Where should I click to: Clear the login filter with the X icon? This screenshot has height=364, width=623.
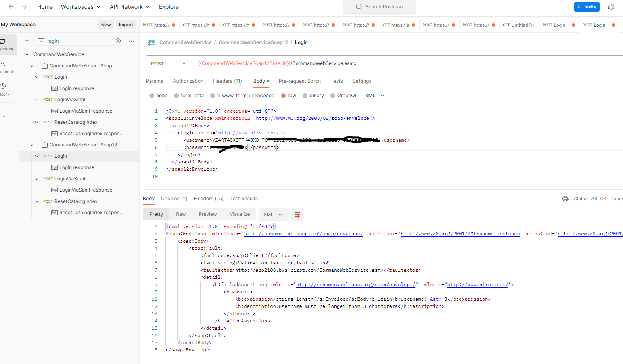[118, 41]
